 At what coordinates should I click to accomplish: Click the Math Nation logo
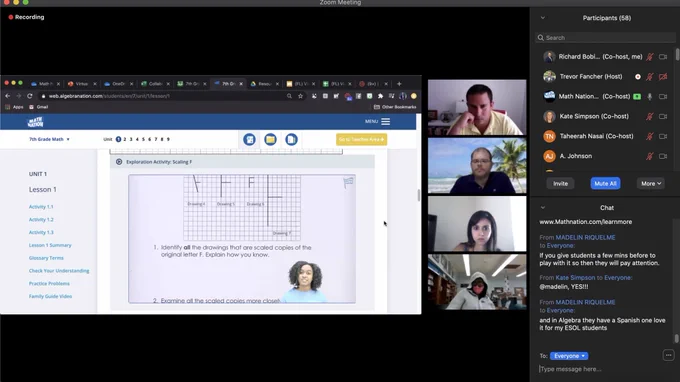pos(35,122)
